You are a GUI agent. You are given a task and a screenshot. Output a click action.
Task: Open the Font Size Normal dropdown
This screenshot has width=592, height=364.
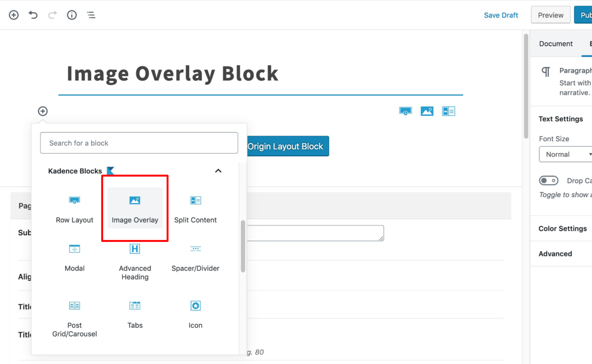[566, 154]
